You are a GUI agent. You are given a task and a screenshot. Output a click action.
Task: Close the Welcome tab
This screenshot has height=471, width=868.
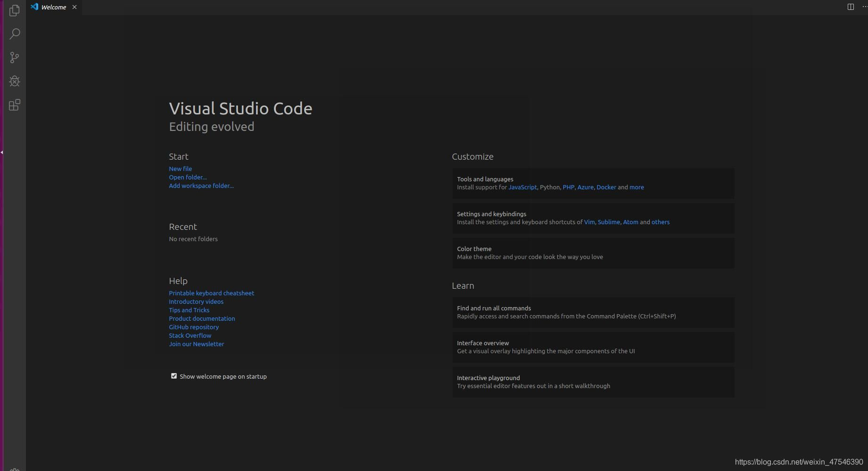[74, 7]
